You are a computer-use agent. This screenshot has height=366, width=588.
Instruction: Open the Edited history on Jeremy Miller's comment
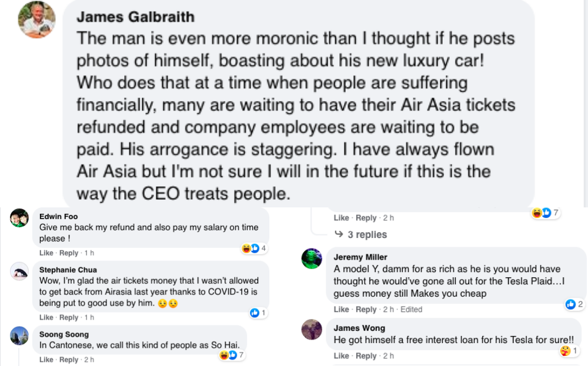(410, 310)
